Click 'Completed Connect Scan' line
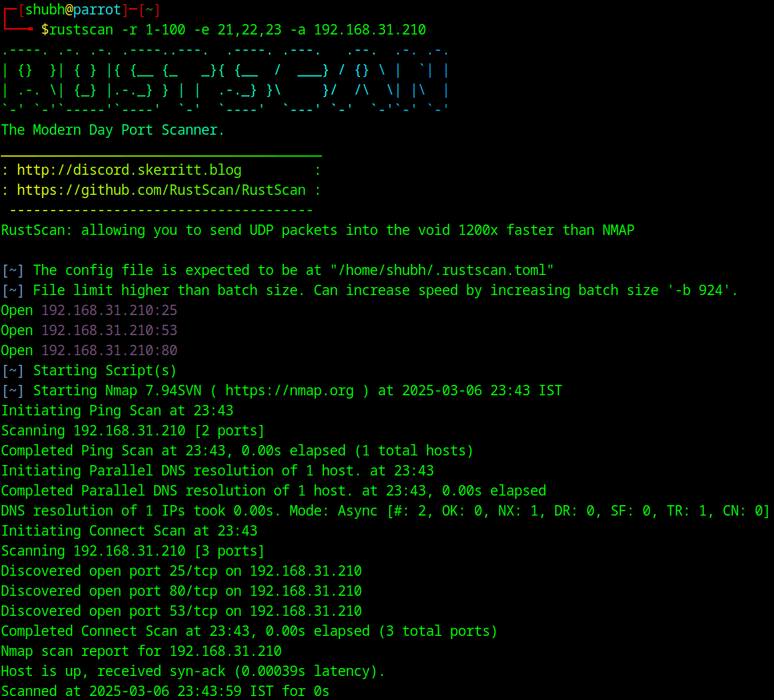Screen dimensions: 774x700 click(249, 631)
